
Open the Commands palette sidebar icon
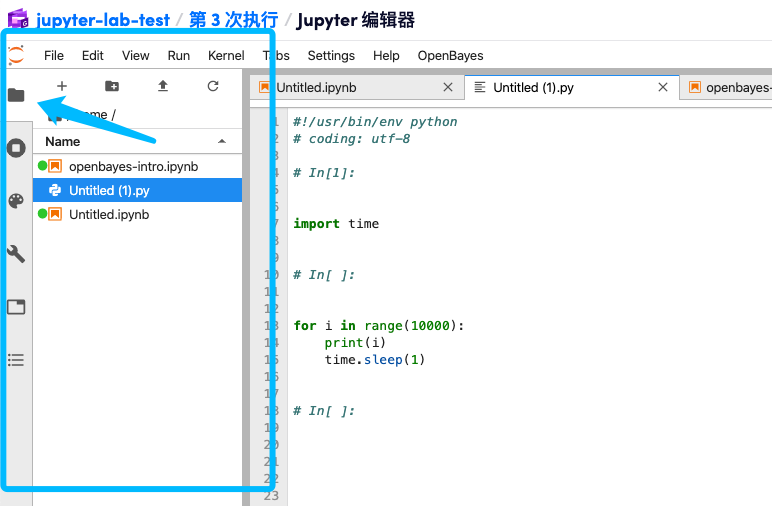point(16,201)
